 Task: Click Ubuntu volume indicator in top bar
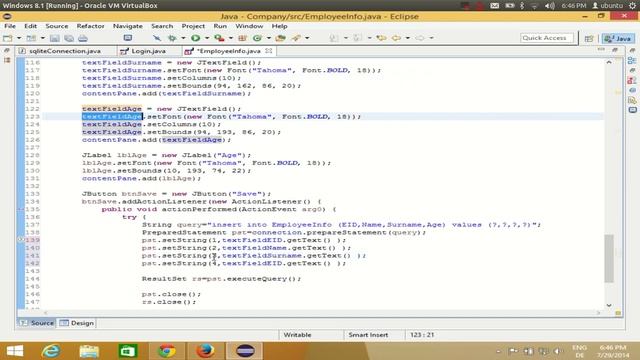[x=549, y=6]
